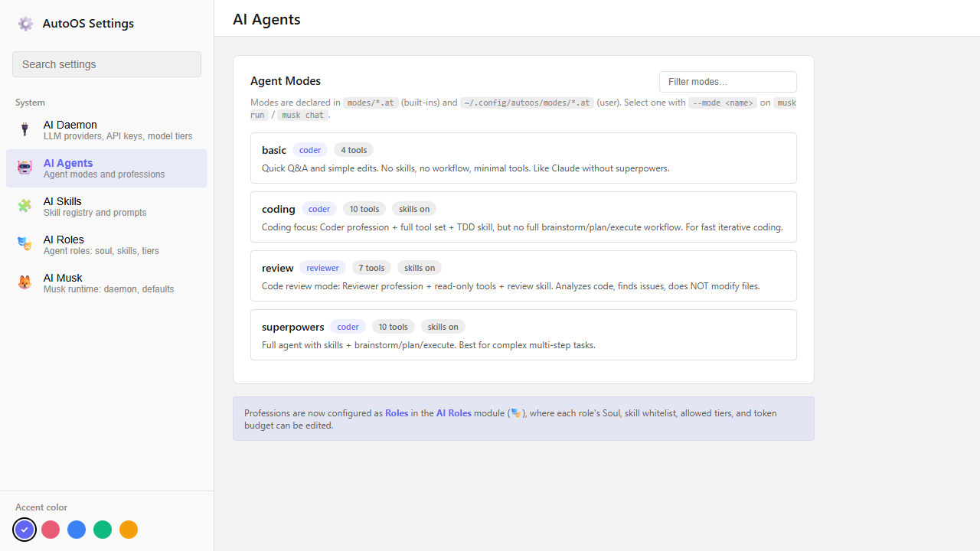Click the coder badge on basic mode
Viewport: 980px width, 551px height.
click(310, 150)
